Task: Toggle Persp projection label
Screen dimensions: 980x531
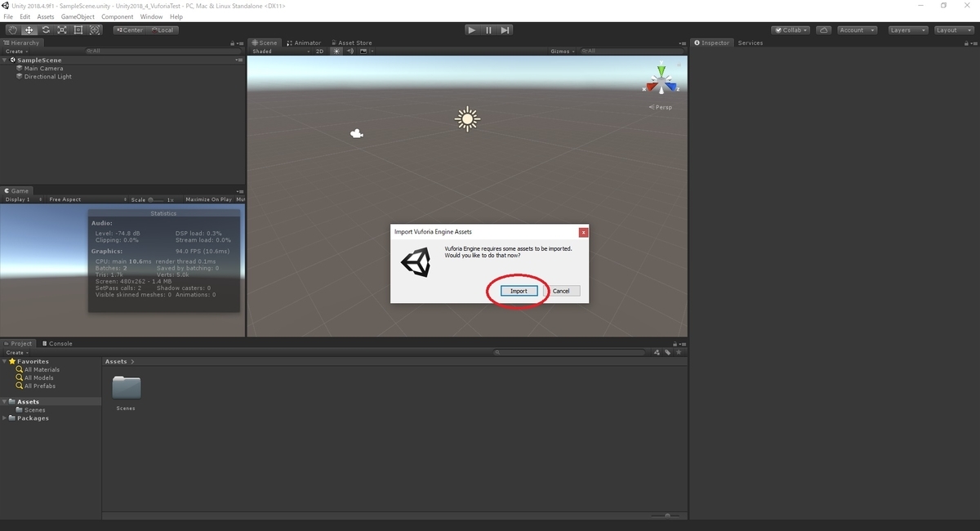Action: coord(661,107)
